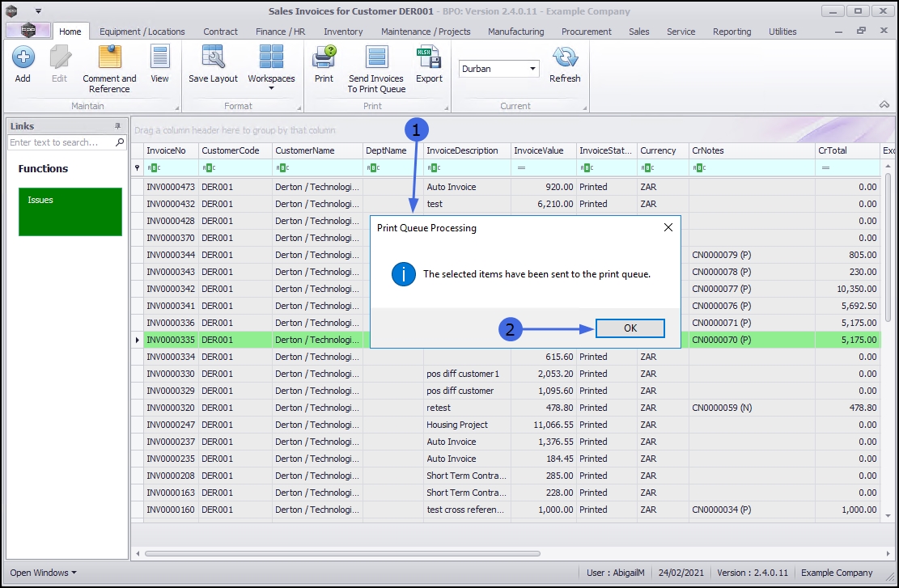Click the horizontal scrollbar of grid
The height and width of the screenshot is (588, 899).
(x=342, y=554)
